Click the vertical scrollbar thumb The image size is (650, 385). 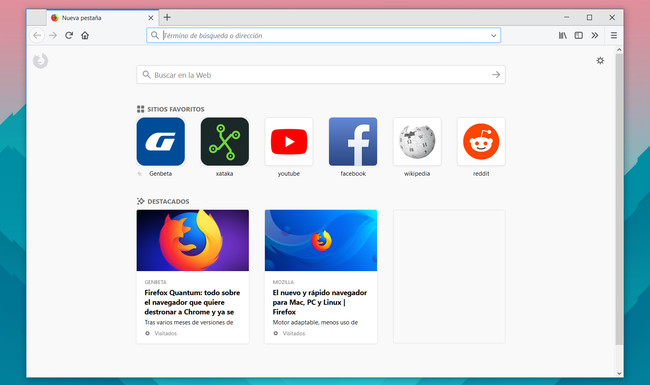pos(619,199)
